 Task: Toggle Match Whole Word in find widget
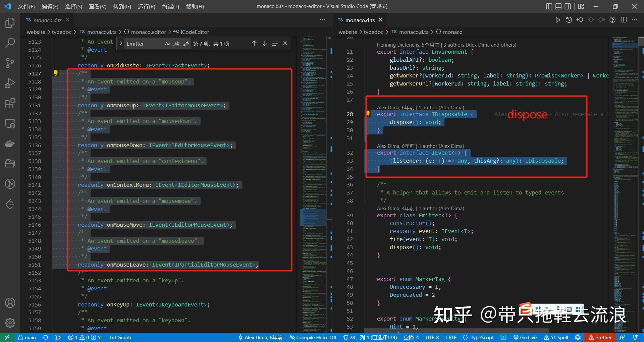[x=177, y=44]
